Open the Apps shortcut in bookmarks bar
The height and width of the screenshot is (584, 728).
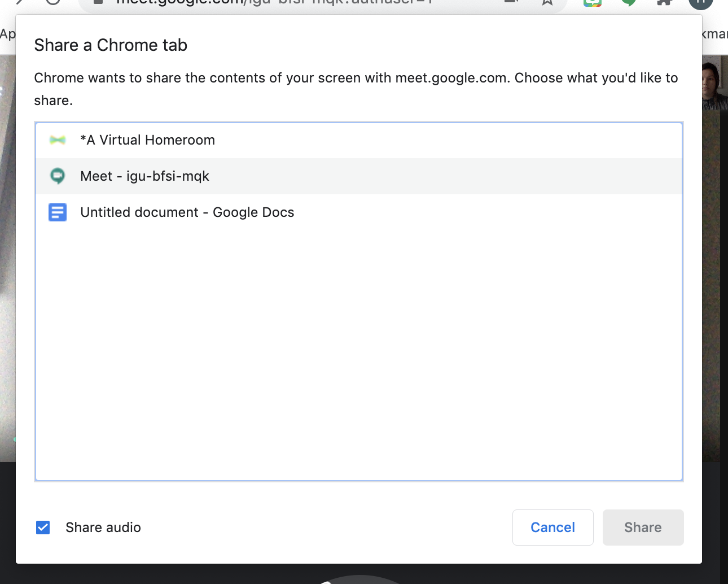pos(8,34)
